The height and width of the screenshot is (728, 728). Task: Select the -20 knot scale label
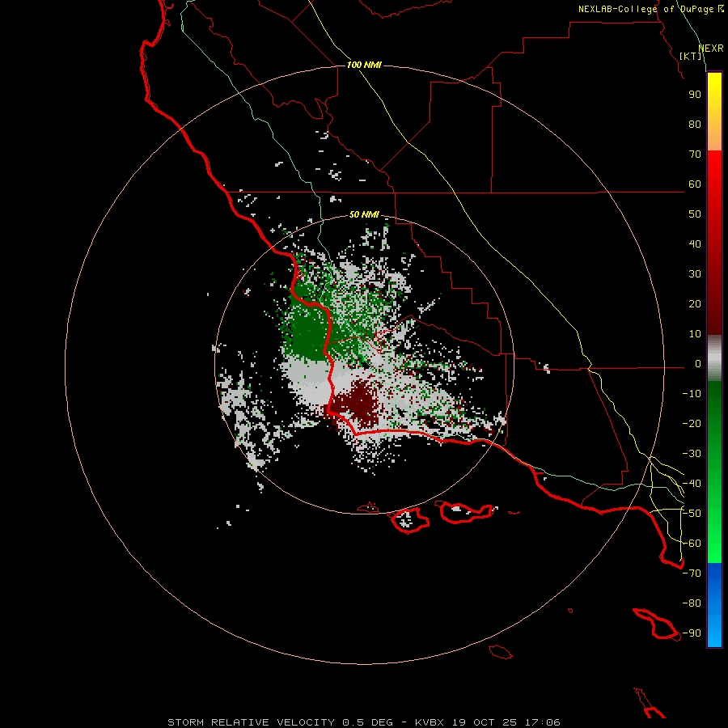(692, 424)
